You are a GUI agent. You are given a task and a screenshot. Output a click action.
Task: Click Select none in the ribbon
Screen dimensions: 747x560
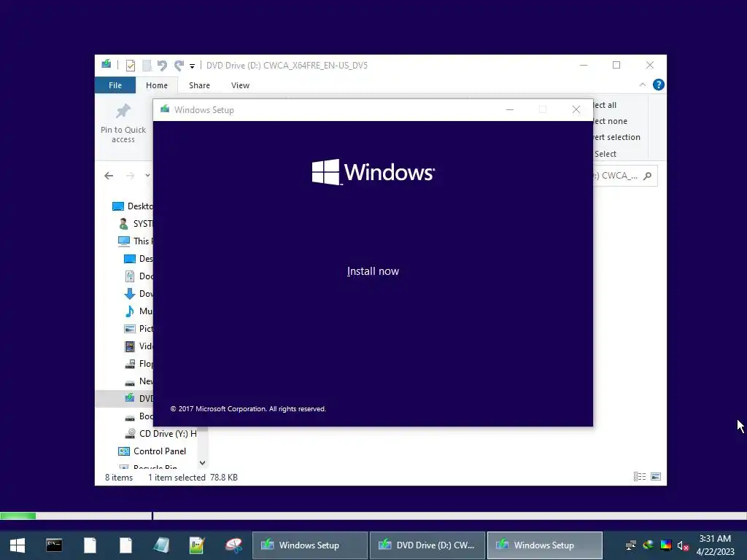pos(611,121)
